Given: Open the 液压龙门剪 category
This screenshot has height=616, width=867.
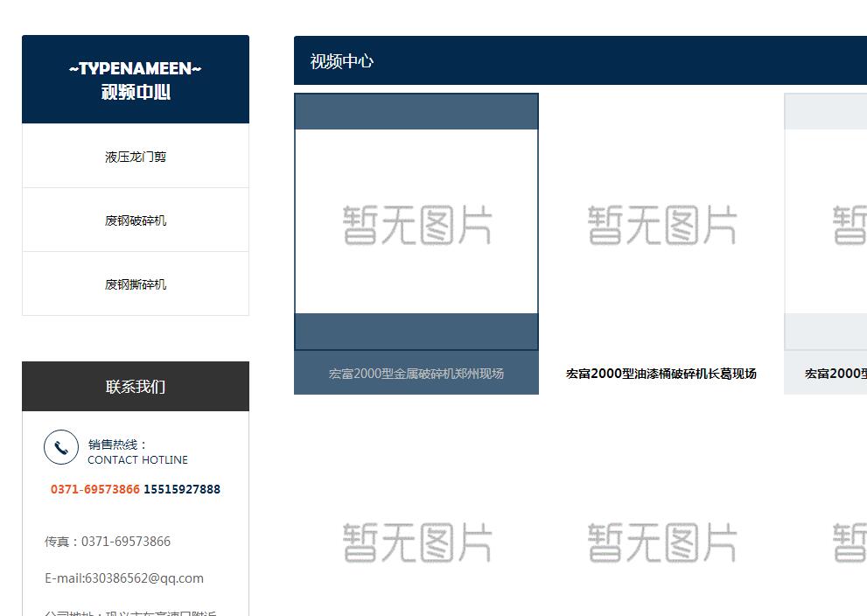Looking at the screenshot, I should click(x=136, y=157).
